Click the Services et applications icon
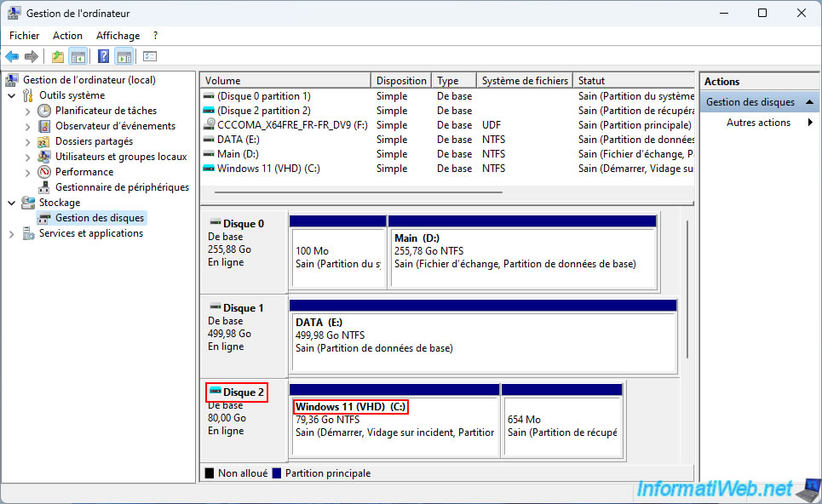The height and width of the screenshot is (504, 822). pyautogui.click(x=28, y=233)
